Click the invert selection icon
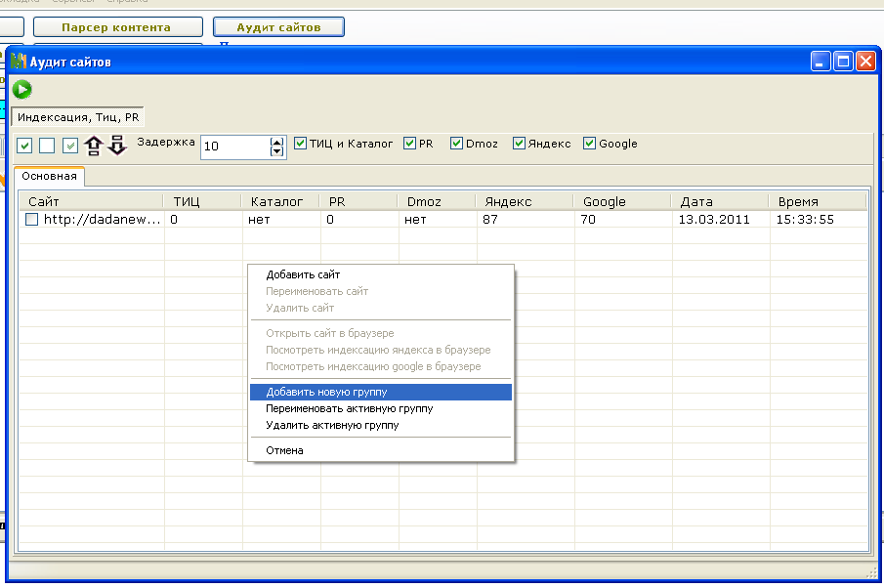The image size is (884, 588). [70, 147]
